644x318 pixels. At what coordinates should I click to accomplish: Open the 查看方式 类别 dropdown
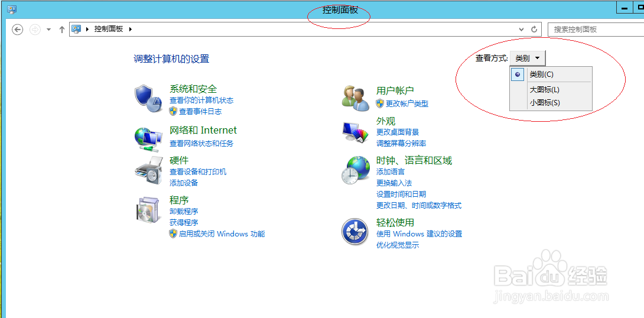pyautogui.click(x=528, y=59)
